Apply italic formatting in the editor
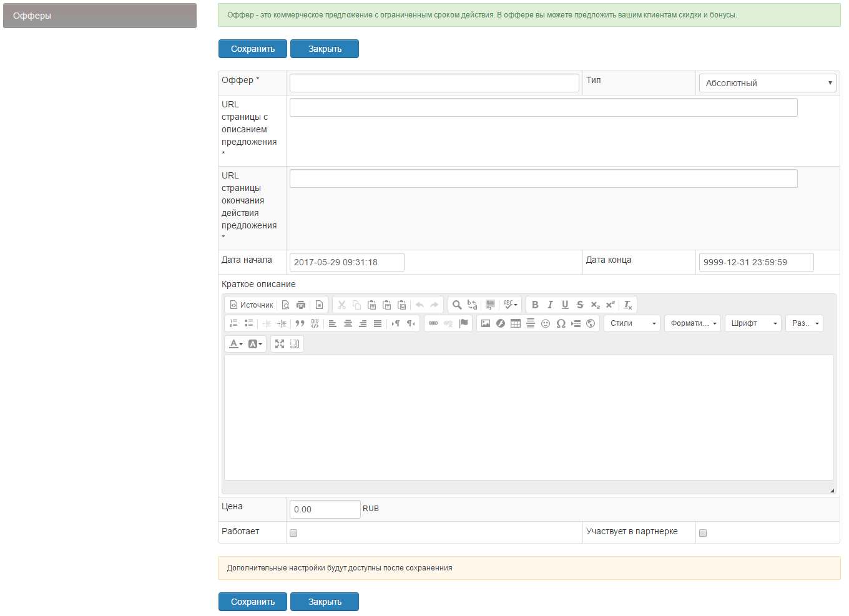Viewport: 849px width, 616px height. (x=550, y=305)
